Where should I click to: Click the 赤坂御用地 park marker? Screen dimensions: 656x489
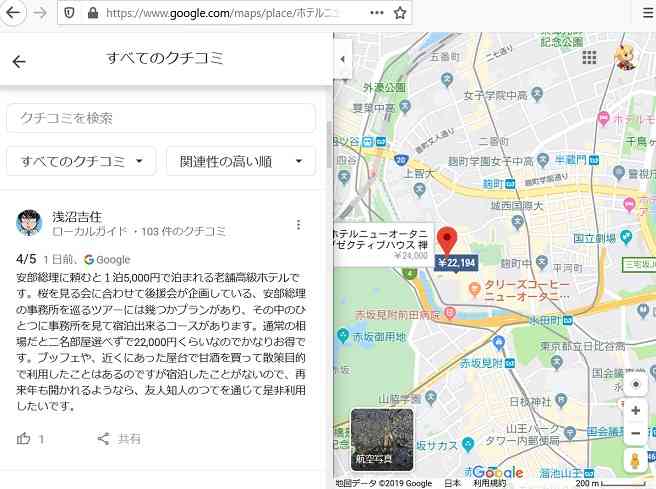343,335
